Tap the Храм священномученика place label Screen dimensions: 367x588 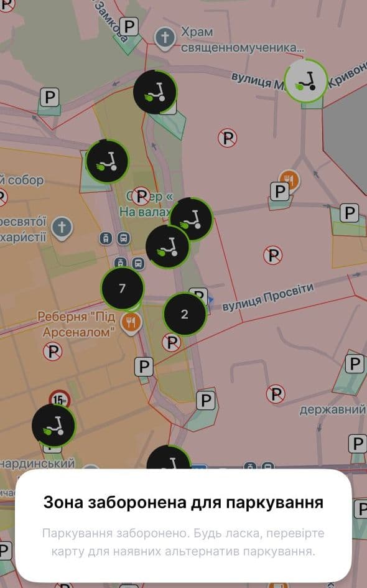click(242, 40)
